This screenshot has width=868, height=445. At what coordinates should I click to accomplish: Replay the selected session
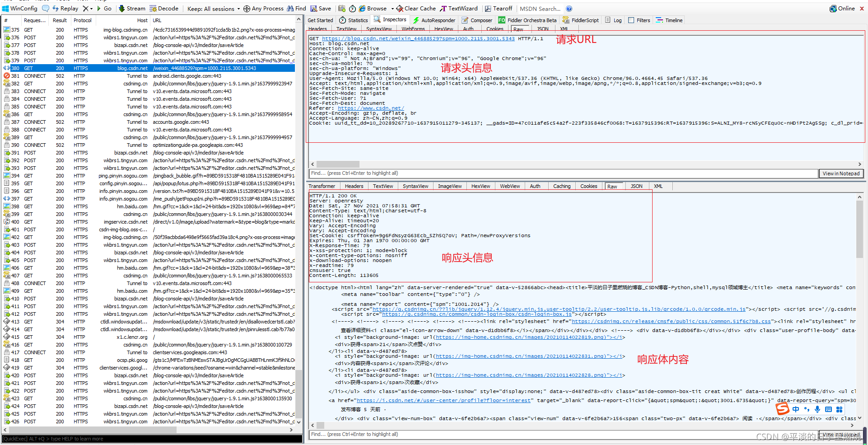pyautogui.click(x=65, y=8)
